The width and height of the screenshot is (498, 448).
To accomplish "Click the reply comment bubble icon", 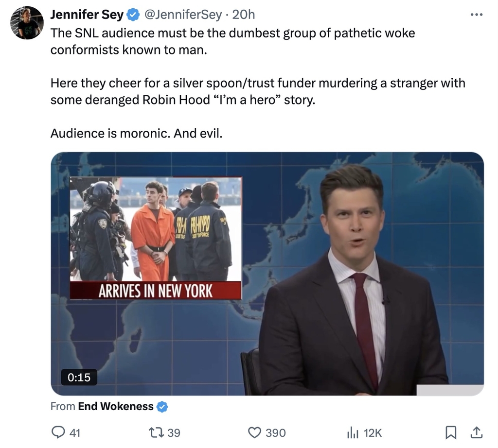I will (58, 432).
